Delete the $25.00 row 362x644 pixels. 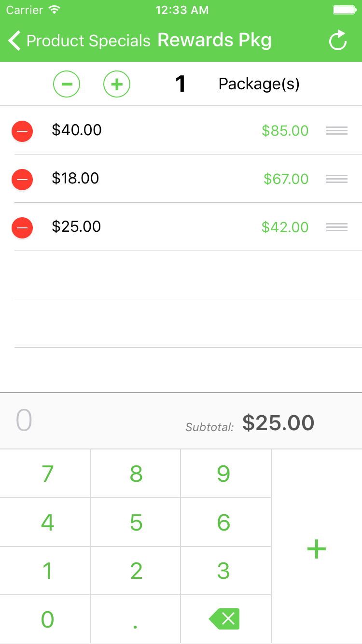coord(22,227)
